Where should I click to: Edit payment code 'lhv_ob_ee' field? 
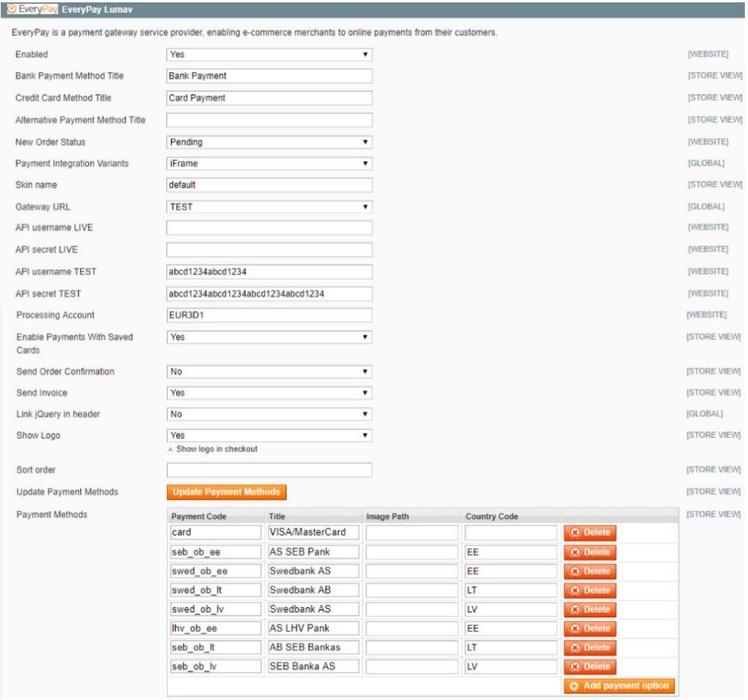coord(215,628)
